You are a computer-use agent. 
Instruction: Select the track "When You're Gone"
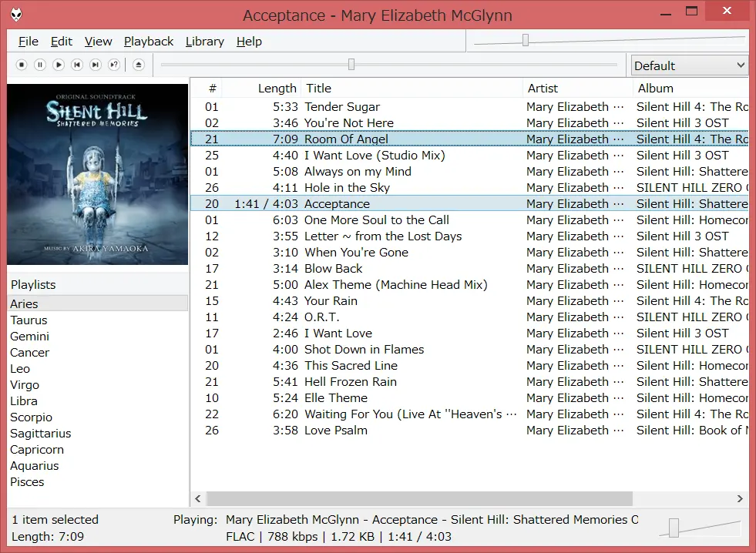[469, 253]
